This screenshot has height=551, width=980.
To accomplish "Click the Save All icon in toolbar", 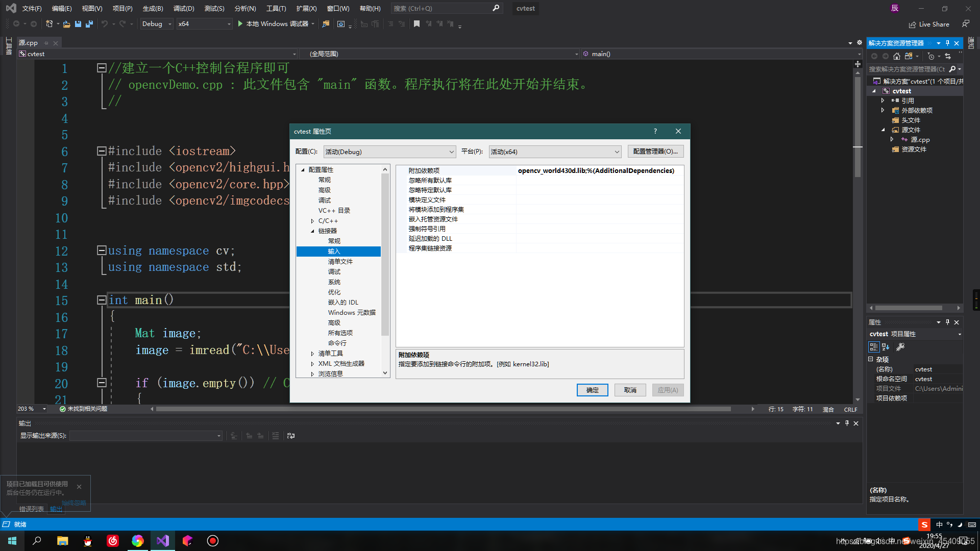I will [89, 24].
